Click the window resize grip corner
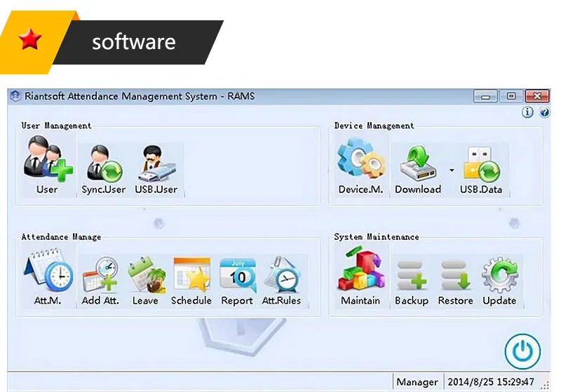Image resolution: width=561 pixels, height=392 pixels. [x=545, y=385]
